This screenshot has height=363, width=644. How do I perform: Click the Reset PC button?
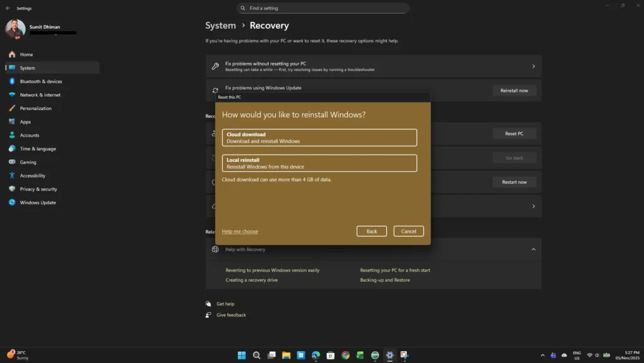coord(514,133)
